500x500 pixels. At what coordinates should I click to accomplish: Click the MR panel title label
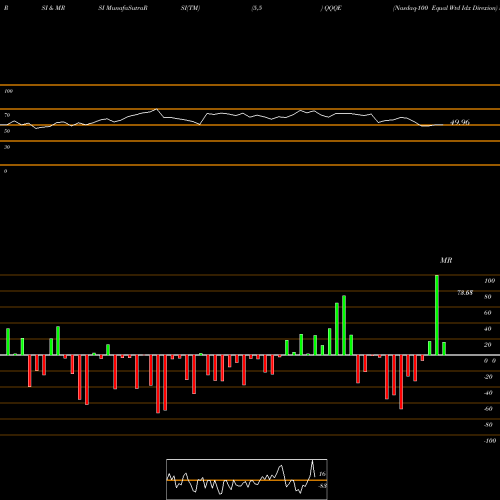pos(446,260)
